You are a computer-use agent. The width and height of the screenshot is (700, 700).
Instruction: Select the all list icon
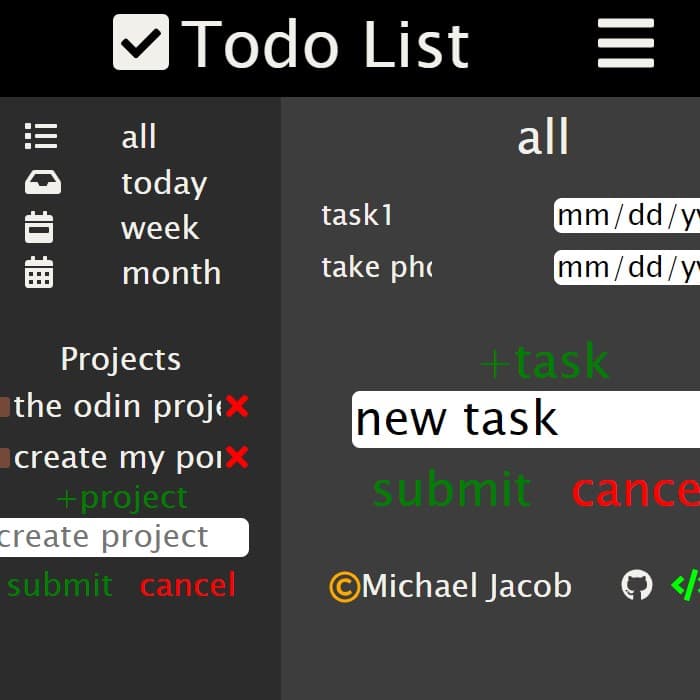[x=41, y=136]
